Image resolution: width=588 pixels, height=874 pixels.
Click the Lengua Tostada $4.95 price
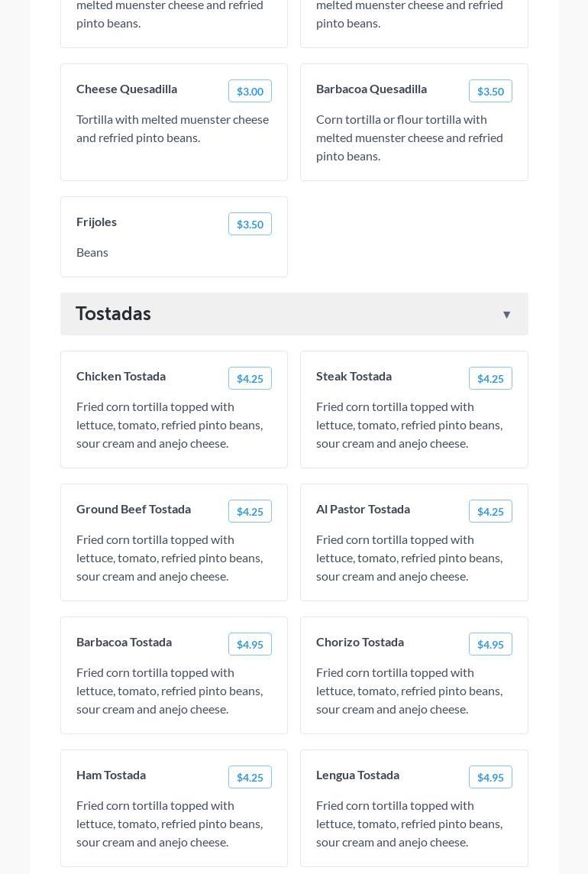[490, 778]
